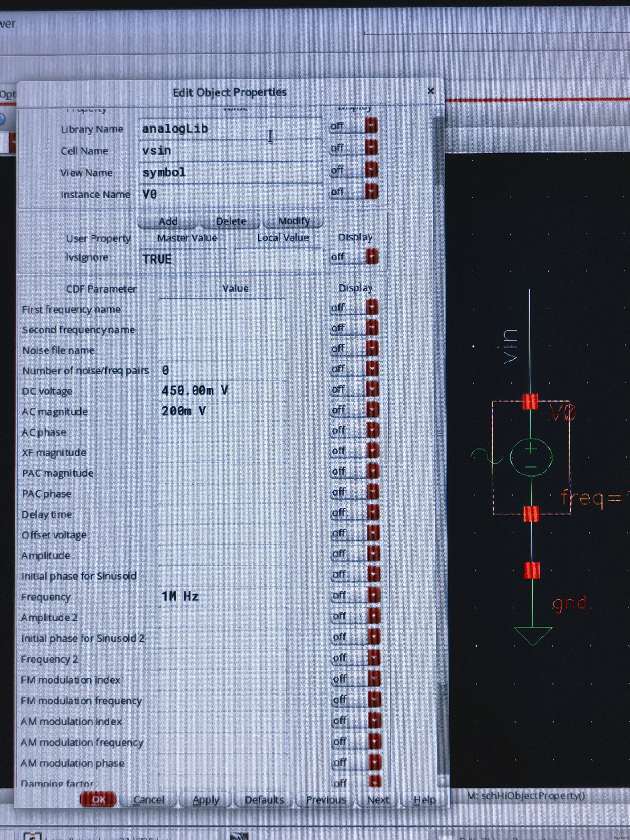Click the Amplitude value field

(222, 555)
